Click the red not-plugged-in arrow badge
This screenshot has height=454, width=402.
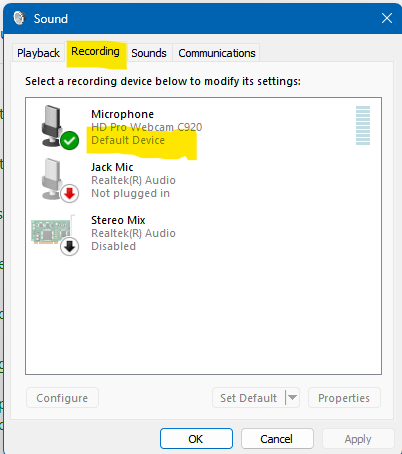pos(69,193)
